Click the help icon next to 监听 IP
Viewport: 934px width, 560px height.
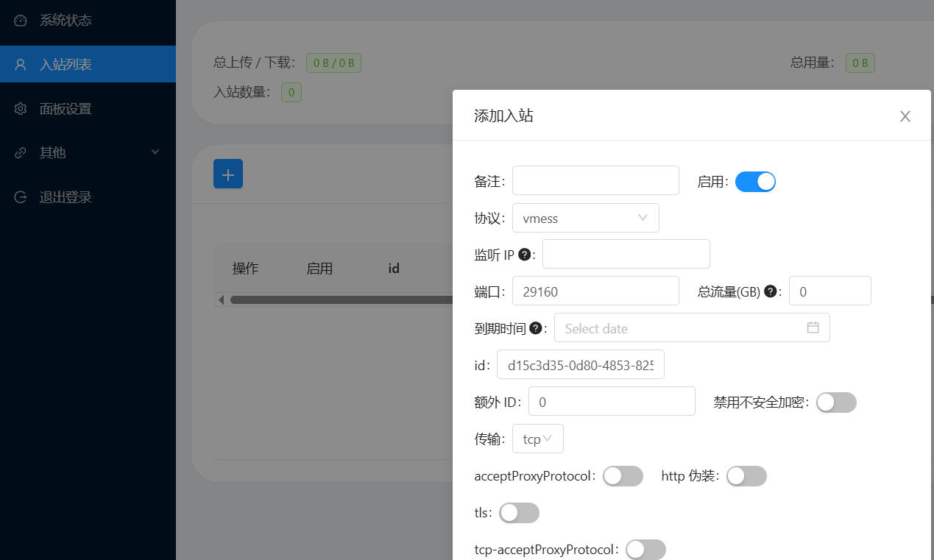(525, 255)
